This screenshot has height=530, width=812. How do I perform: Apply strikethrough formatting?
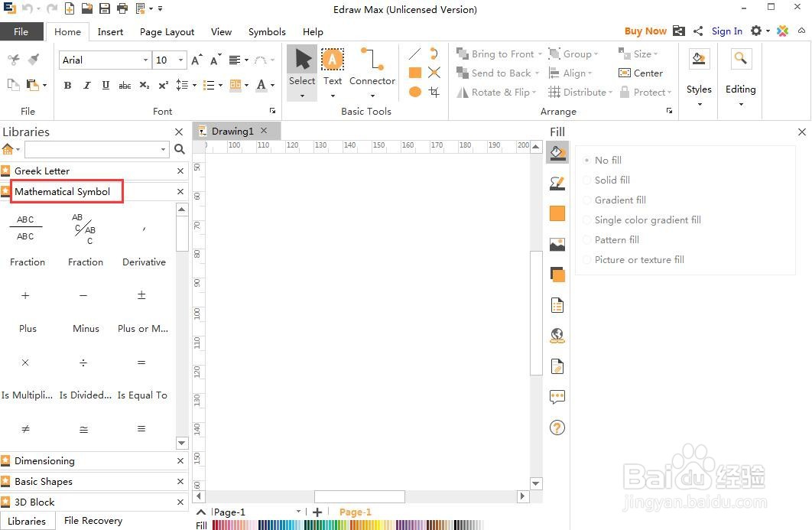[x=125, y=86]
